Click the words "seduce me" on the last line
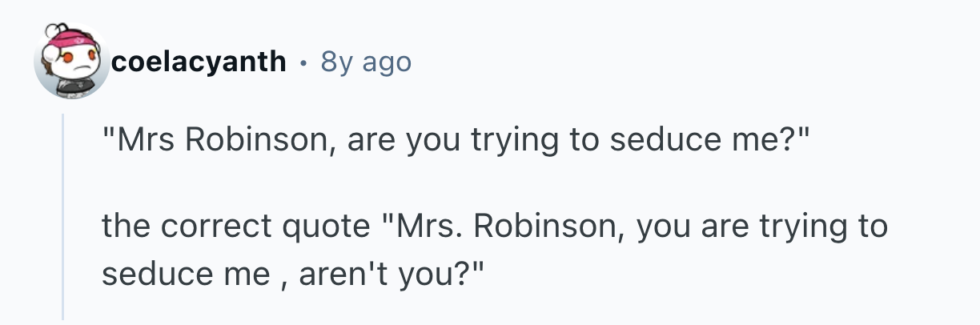The image size is (980, 325). pos(185,274)
